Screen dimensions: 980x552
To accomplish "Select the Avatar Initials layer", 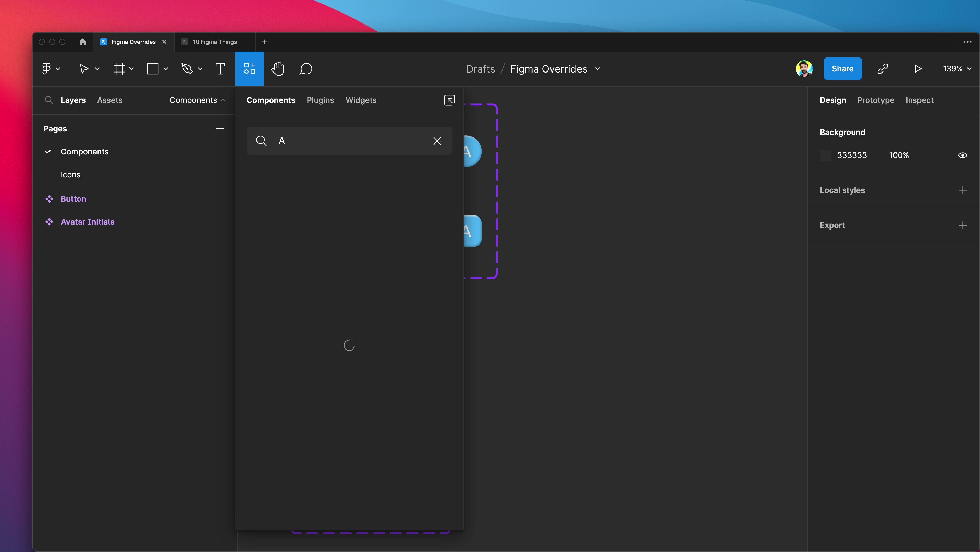I will point(88,222).
